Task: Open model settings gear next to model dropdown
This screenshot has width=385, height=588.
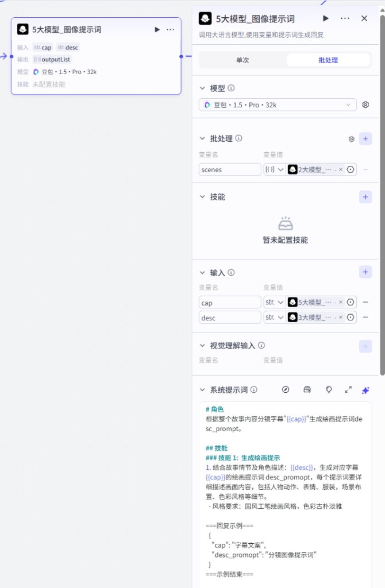Action: pyautogui.click(x=365, y=105)
